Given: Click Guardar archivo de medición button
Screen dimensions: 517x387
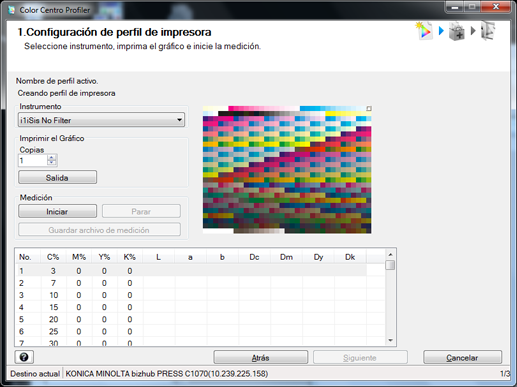Looking at the screenshot, I should [99, 230].
